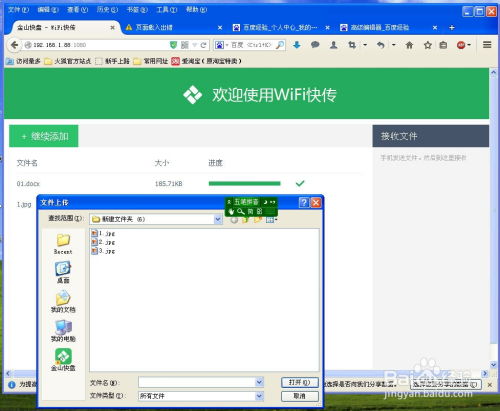The image size is (500, 411).
Task: Click the 打开 button in dialog
Action: [x=300, y=382]
